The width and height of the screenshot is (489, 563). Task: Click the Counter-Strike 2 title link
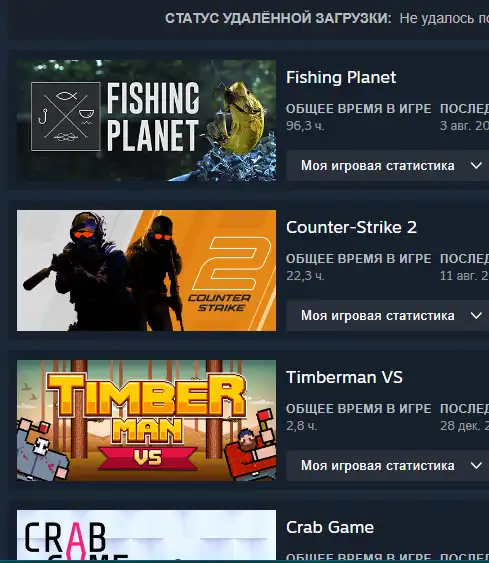click(351, 227)
